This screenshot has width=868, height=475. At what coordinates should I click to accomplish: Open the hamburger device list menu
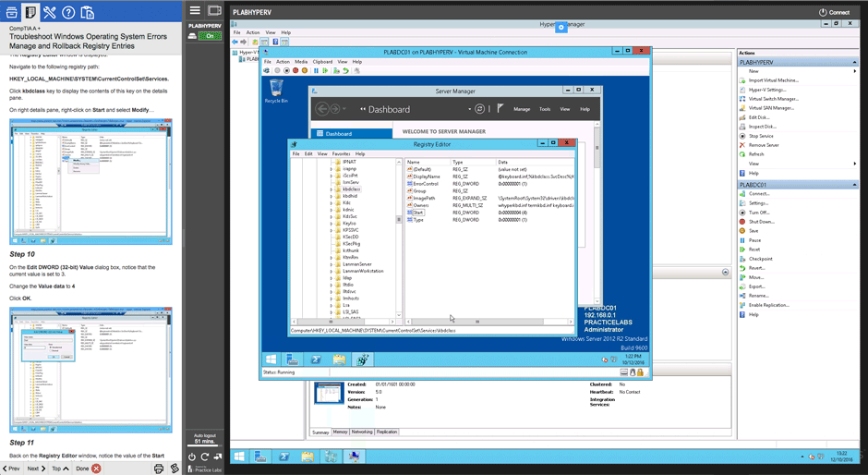tap(194, 10)
